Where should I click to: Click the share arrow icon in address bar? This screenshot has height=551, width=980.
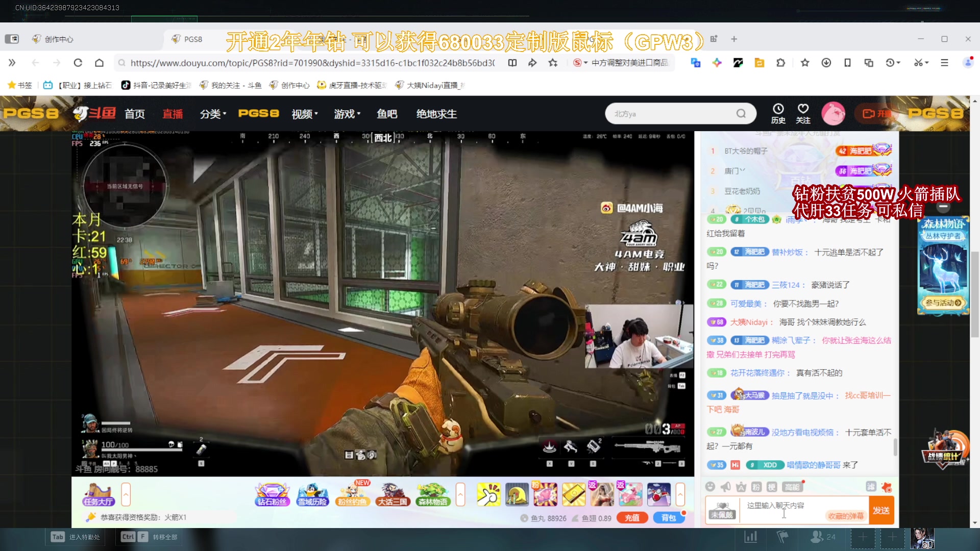coord(532,63)
